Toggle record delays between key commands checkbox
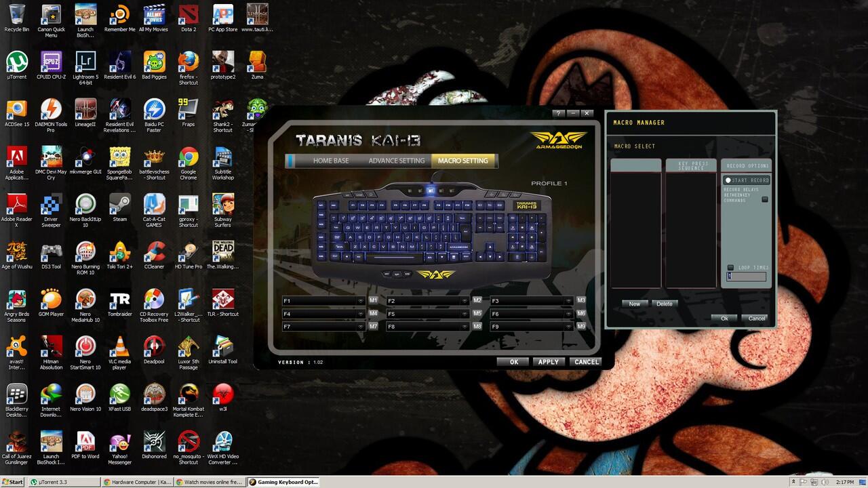 click(765, 199)
